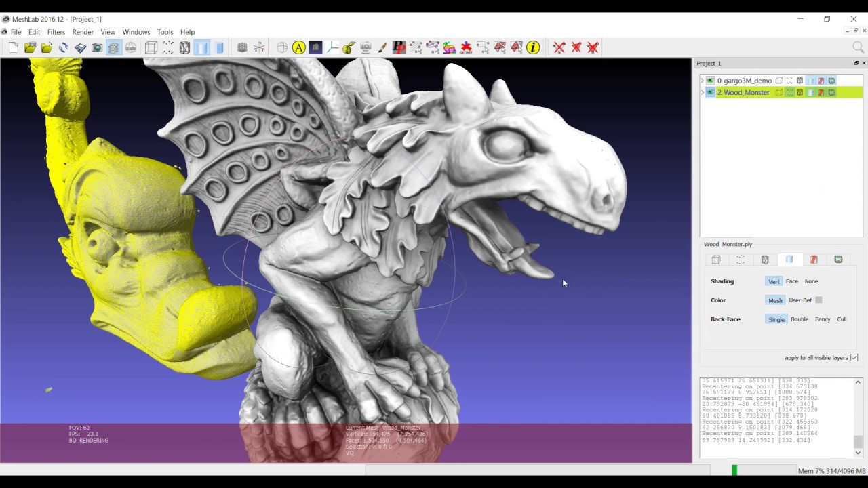868x488 pixels.
Task: Select the Manipulators axes tool
Action: click(x=332, y=47)
